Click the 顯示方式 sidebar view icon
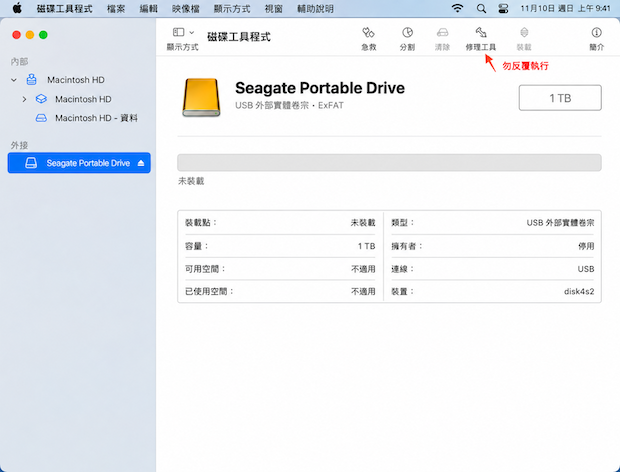The width and height of the screenshot is (620, 472). pyautogui.click(x=178, y=32)
